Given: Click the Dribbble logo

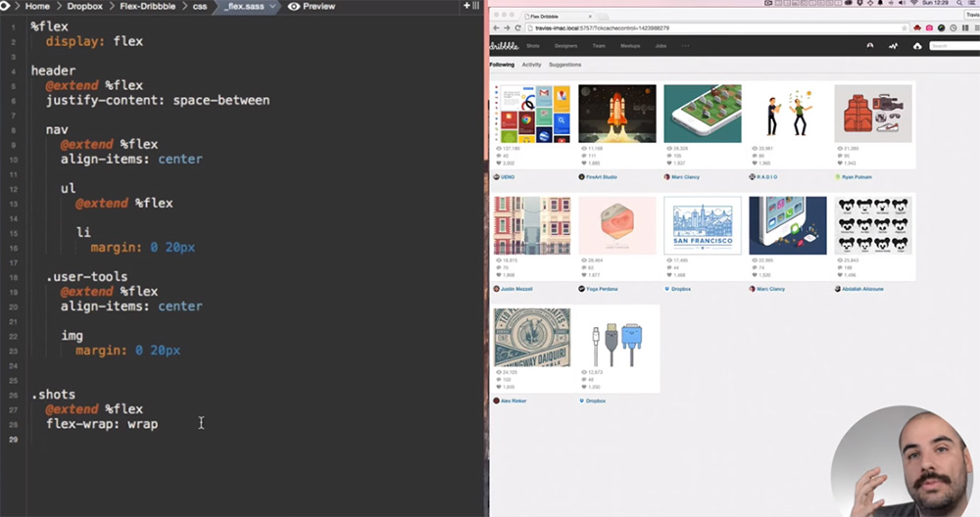Looking at the screenshot, I should (504, 46).
